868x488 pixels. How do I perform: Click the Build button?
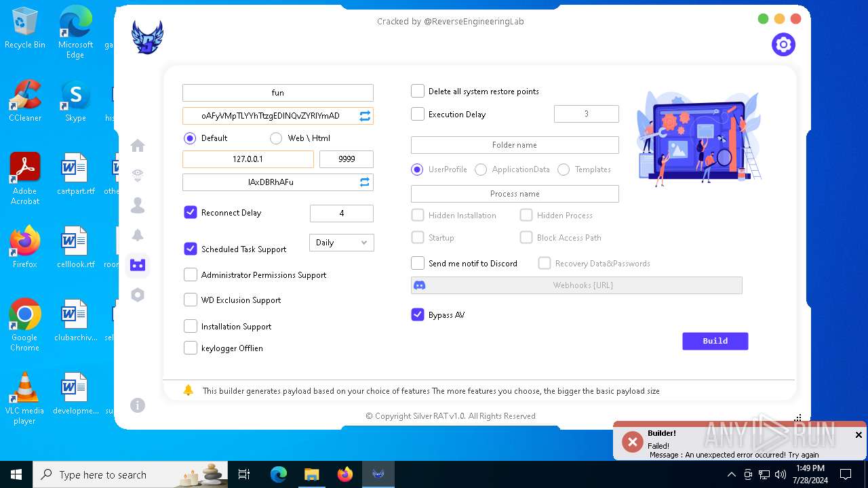[715, 341]
